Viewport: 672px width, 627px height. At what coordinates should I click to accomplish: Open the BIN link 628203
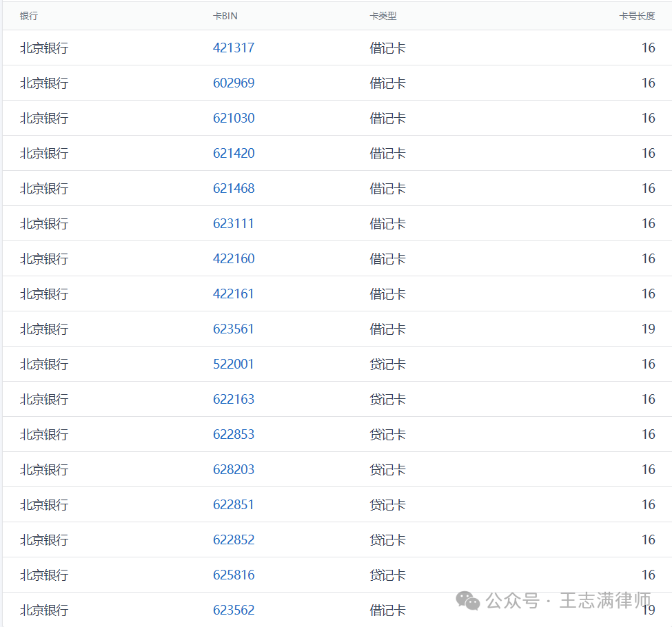pos(234,469)
